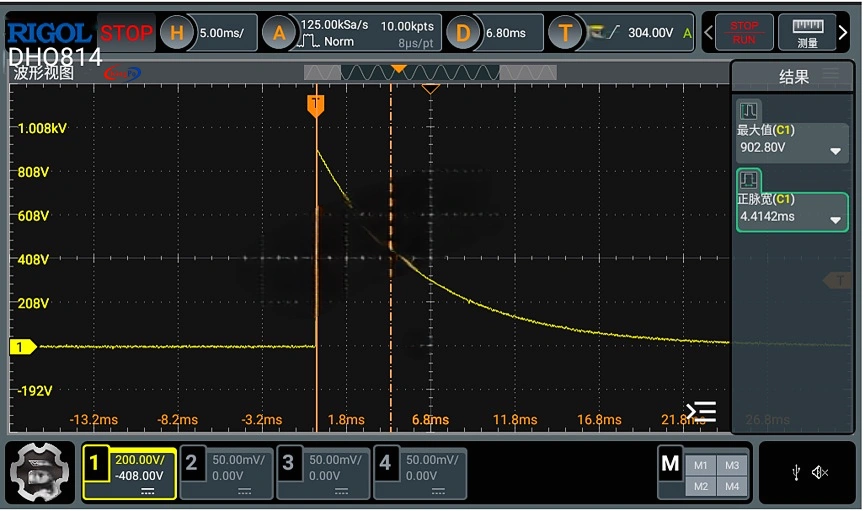Go to next toolbar page arrow
This screenshot has width=865, height=511.
tap(842, 33)
